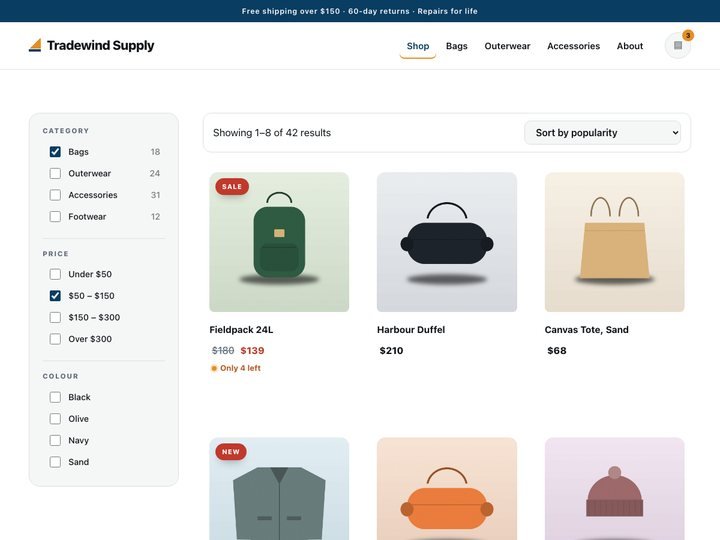Open the Harbour Duffel product title
720x540 pixels.
click(411, 330)
